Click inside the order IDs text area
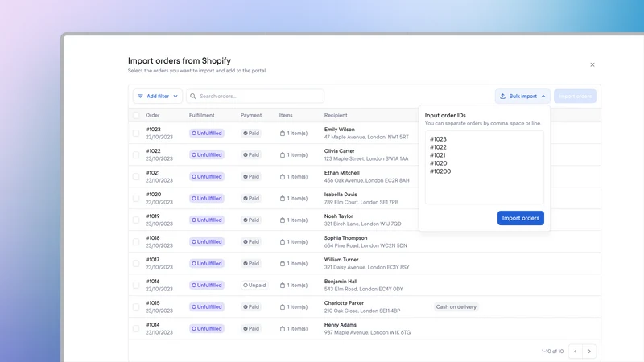The width and height of the screenshot is (644, 362). point(485,167)
